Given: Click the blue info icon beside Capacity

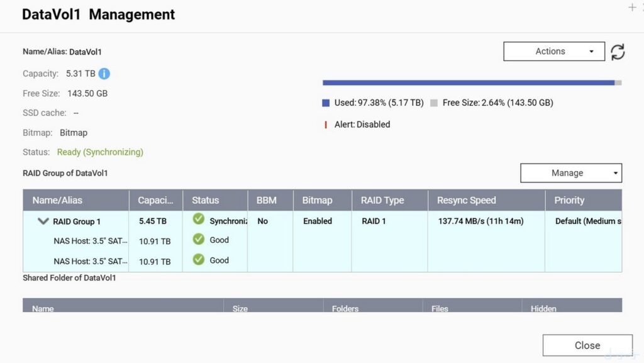Looking at the screenshot, I should (x=104, y=74).
